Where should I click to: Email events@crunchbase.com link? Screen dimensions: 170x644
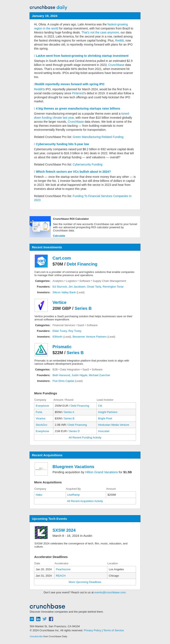point(110,592)
